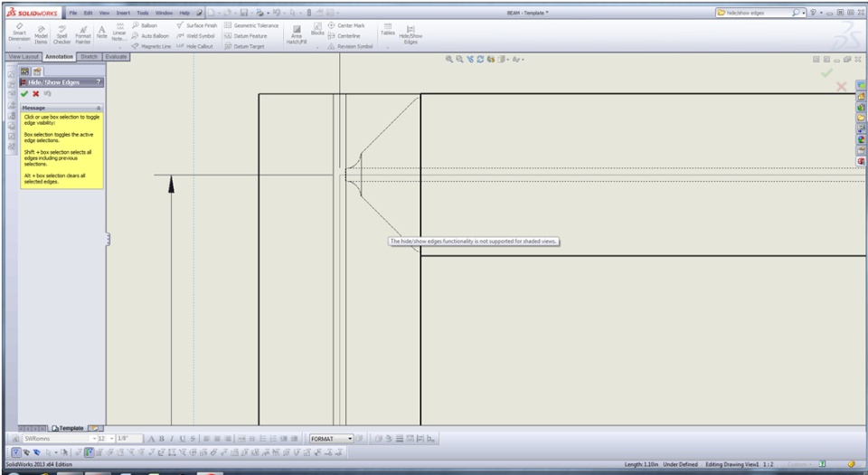
Task: Add a Balloon annotation
Action: 145,25
